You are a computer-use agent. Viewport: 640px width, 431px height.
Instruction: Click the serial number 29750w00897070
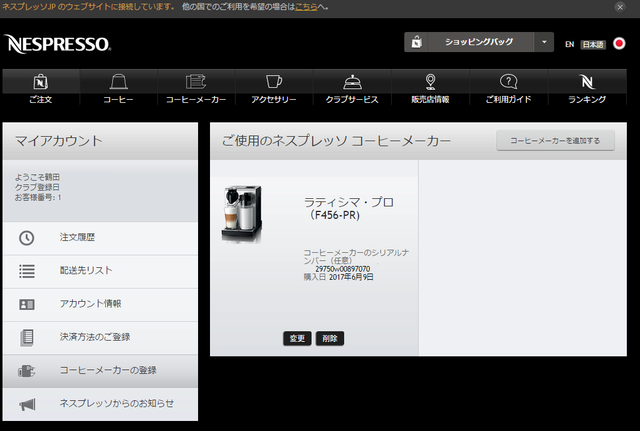tap(343, 269)
